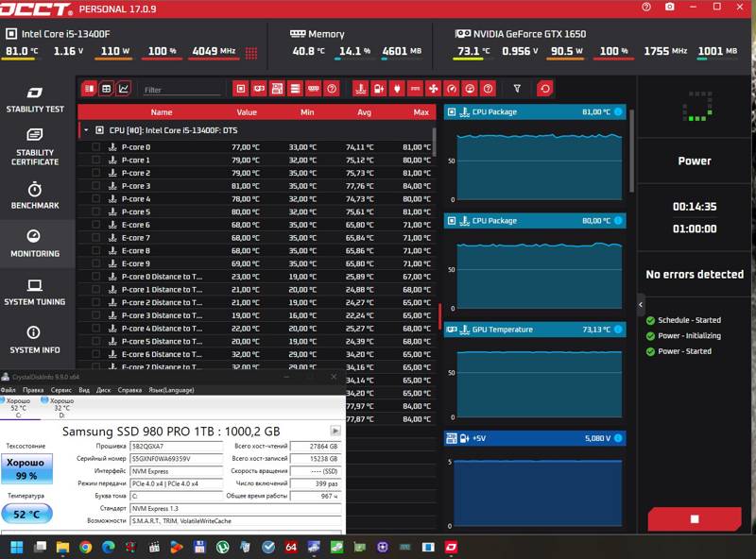Open the System Tuning section
The image size is (756, 559).
click(x=35, y=292)
